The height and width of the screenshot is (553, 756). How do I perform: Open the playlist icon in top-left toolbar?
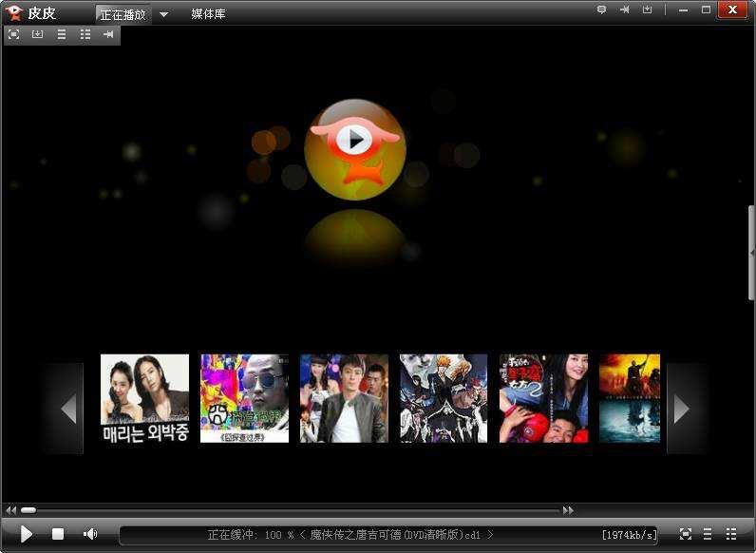pos(61,34)
